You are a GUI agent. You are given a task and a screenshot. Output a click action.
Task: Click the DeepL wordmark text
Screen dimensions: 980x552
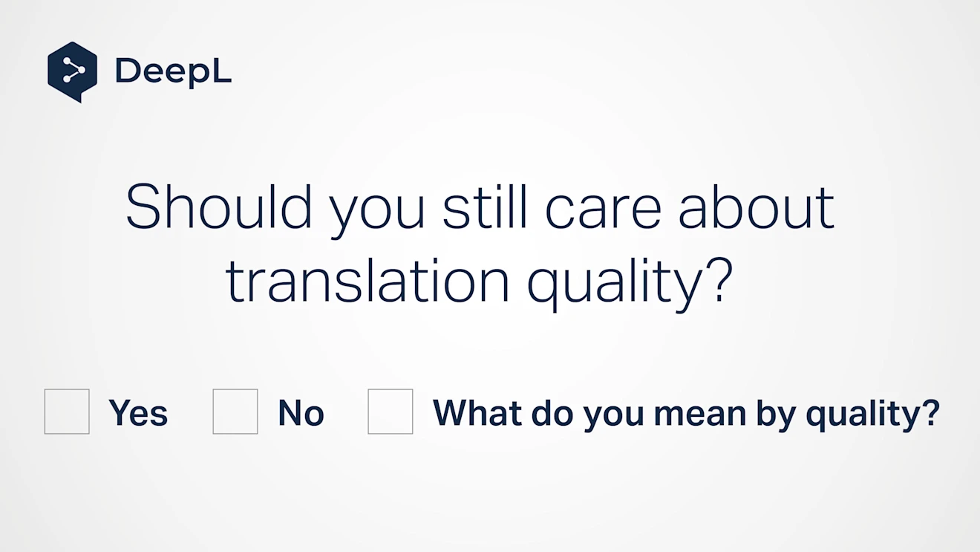coord(173,71)
